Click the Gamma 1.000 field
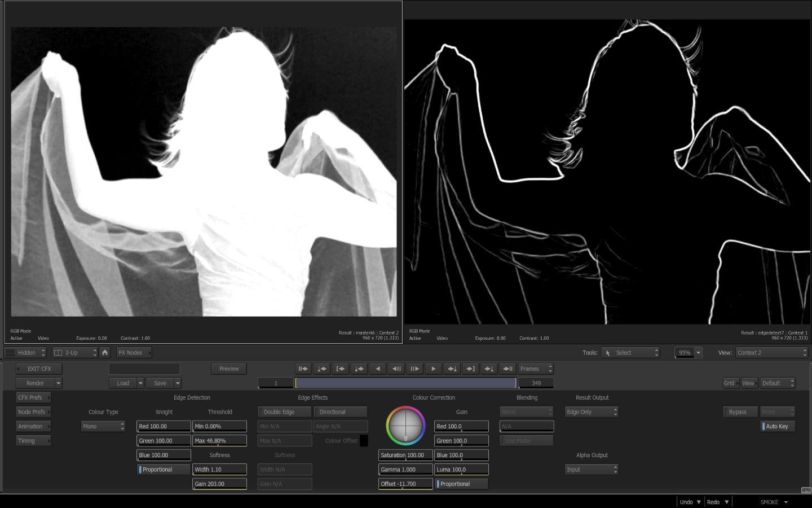Image resolution: width=812 pixels, height=508 pixels. (405, 470)
